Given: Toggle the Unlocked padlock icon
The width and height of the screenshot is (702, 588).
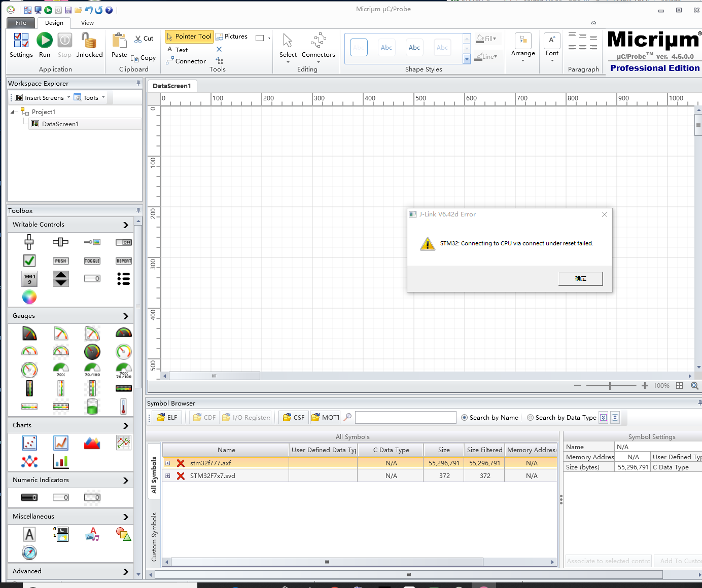Looking at the screenshot, I should click(90, 45).
